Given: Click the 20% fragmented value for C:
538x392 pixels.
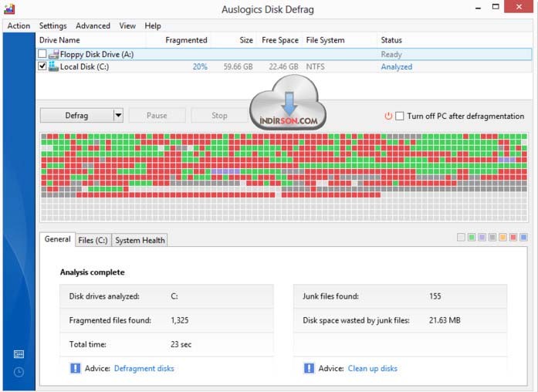Looking at the screenshot, I should [200, 66].
